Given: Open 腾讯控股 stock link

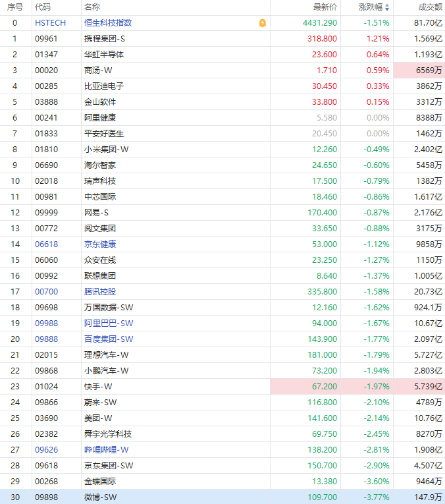Looking at the screenshot, I should (x=100, y=292).
